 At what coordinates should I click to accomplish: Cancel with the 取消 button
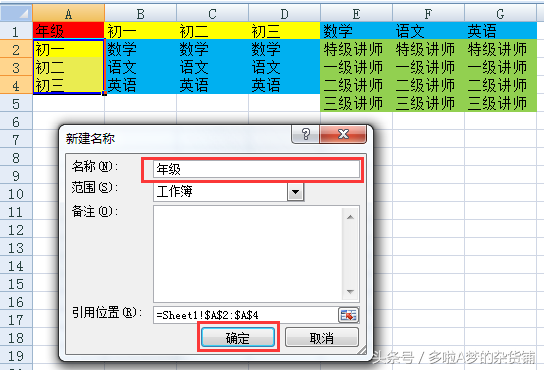click(x=322, y=338)
